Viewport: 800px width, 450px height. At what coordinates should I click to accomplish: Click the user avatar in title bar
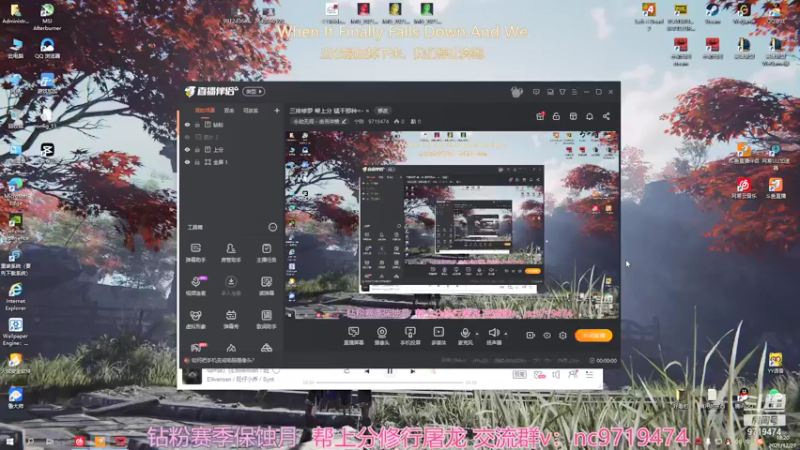pyautogui.click(x=516, y=92)
